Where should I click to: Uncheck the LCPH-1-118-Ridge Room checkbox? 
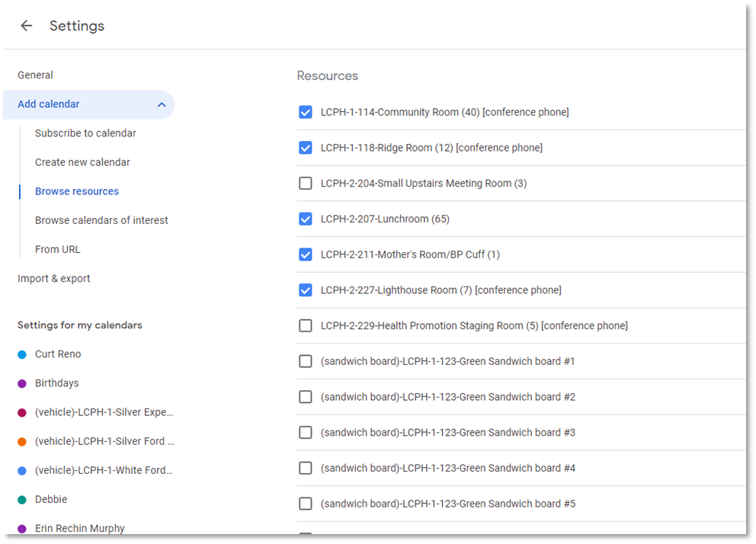pos(306,148)
